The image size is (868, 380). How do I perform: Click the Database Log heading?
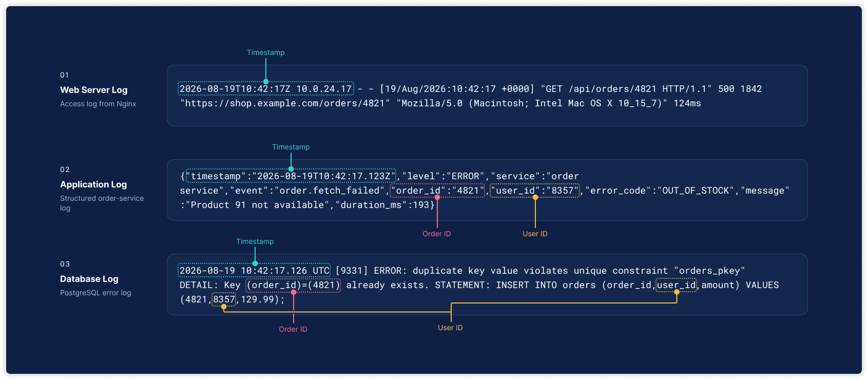tap(89, 279)
